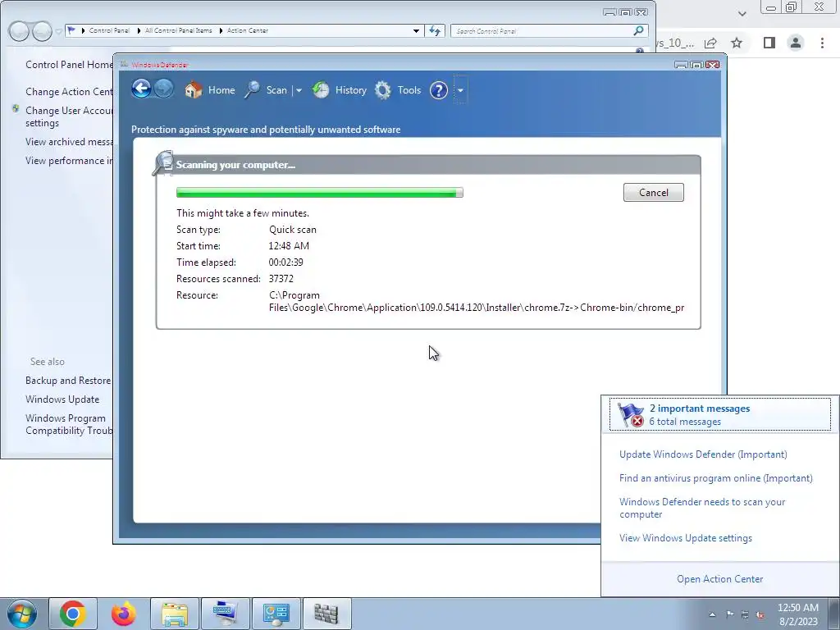Click the Home house icon
Screen dimensions: 840x630
coord(194,89)
